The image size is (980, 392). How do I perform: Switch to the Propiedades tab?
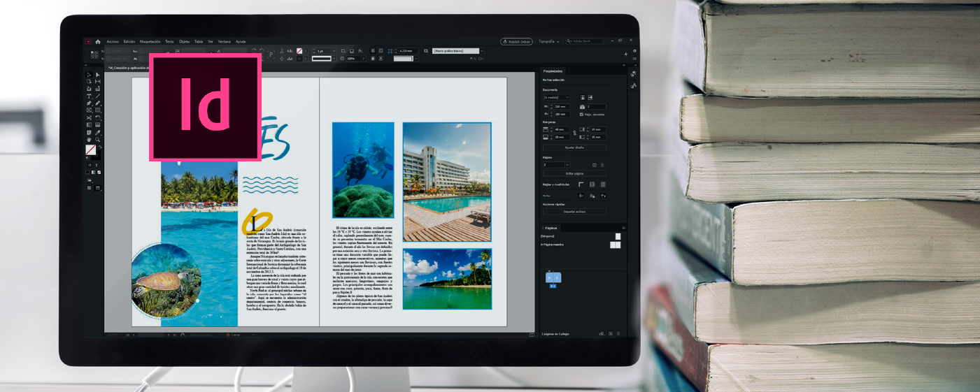[553, 71]
